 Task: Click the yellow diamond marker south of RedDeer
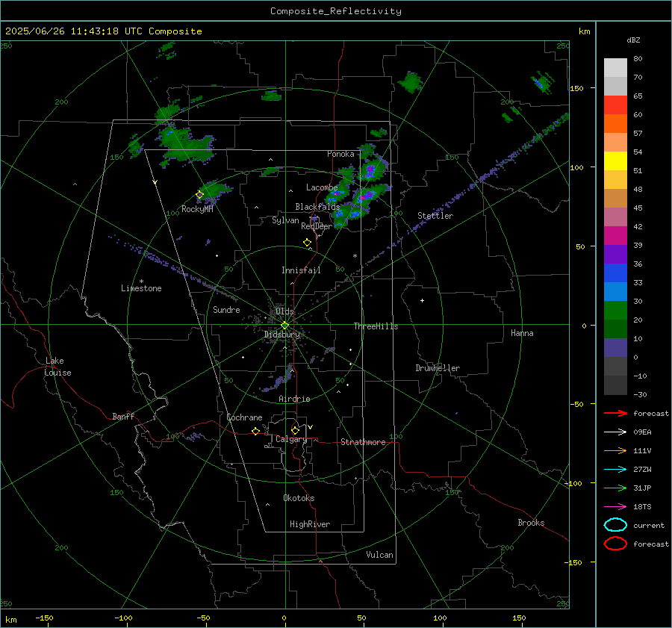click(x=307, y=243)
